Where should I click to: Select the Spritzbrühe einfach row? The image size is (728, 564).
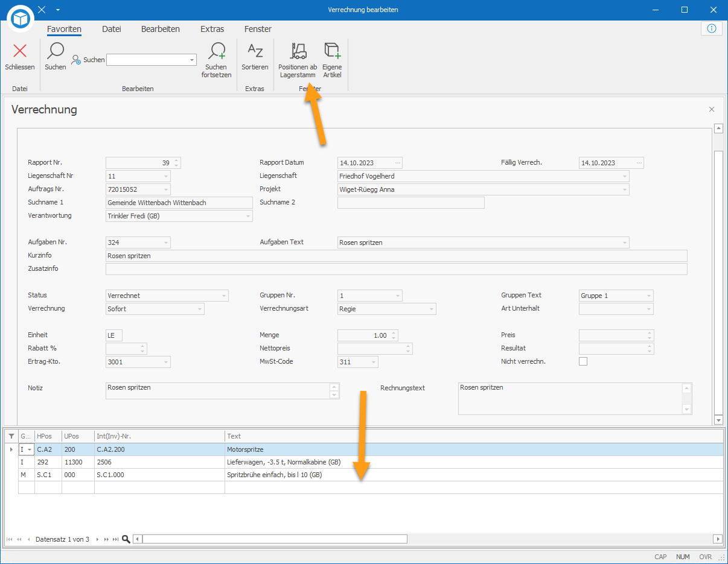point(371,475)
